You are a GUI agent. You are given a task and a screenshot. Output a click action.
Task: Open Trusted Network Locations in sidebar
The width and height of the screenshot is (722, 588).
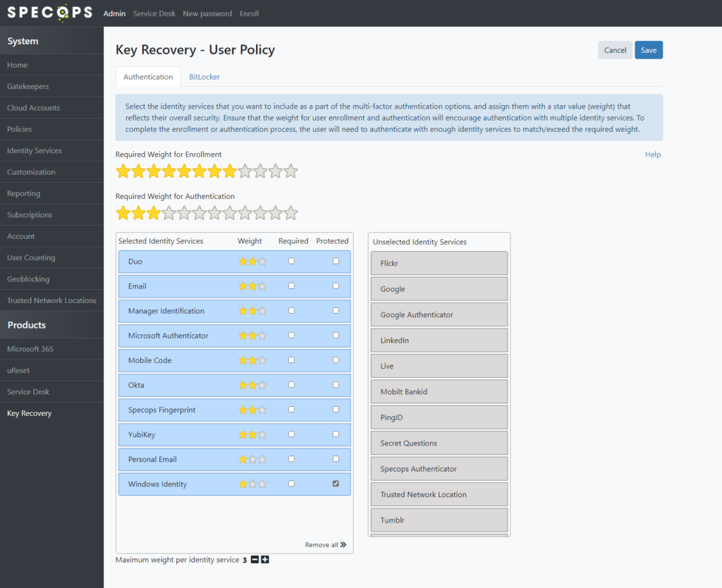pyautogui.click(x=51, y=300)
